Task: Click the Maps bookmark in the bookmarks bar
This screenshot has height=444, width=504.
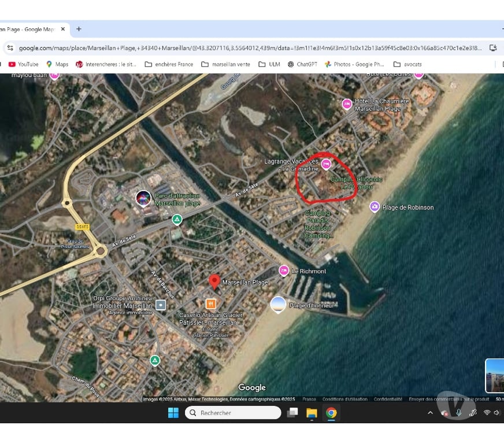Action: tap(56, 64)
